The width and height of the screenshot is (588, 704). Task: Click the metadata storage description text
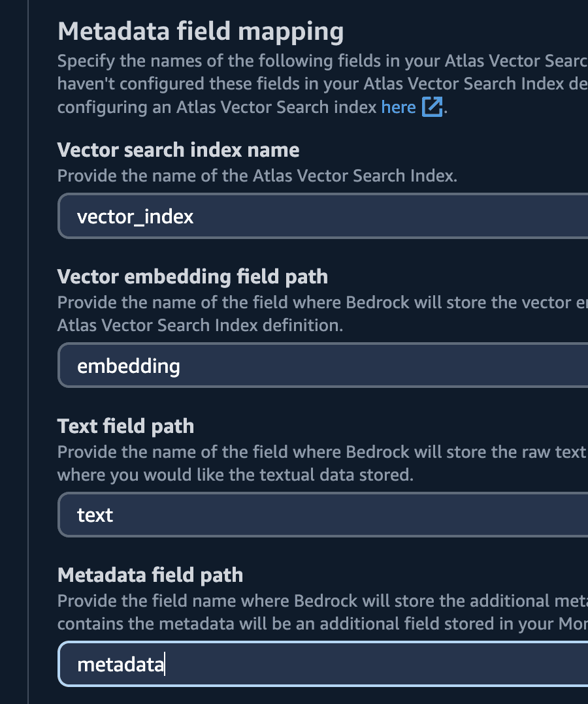(x=261, y=612)
